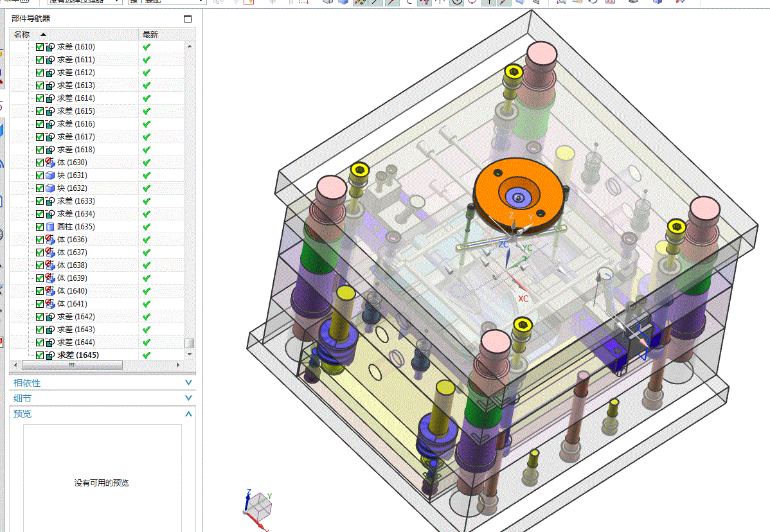
Task: Select the row text 体 (1637)
Action: point(72,253)
